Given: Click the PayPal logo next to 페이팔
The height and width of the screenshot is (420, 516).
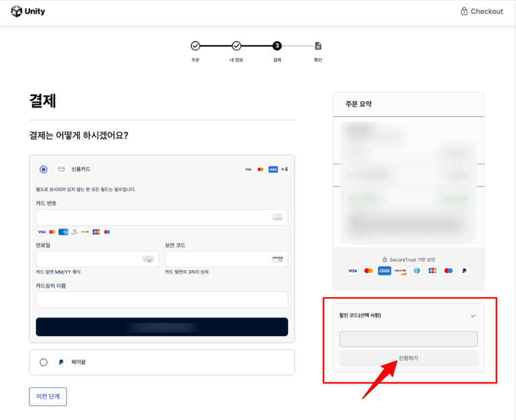Looking at the screenshot, I should click(61, 362).
